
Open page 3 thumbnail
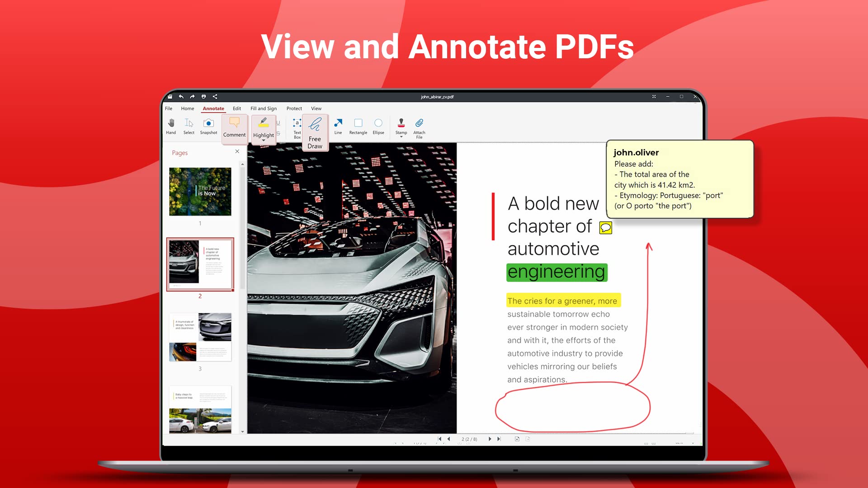pyautogui.click(x=200, y=337)
